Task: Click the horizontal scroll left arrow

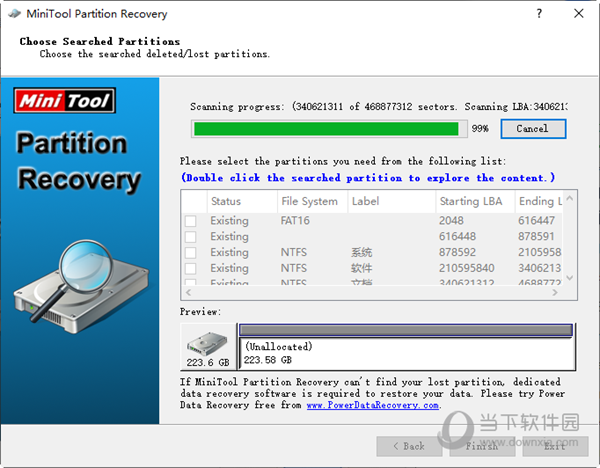Action: [x=188, y=293]
